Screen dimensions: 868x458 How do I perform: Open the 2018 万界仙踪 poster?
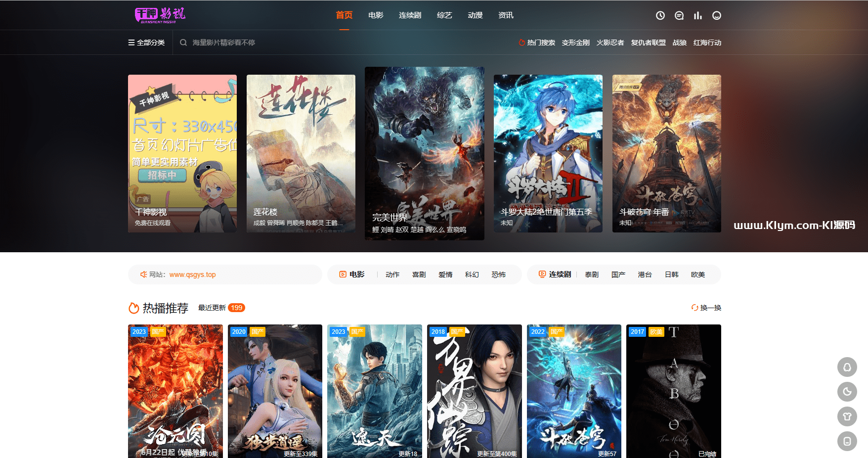pyautogui.click(x=475, y=391)
